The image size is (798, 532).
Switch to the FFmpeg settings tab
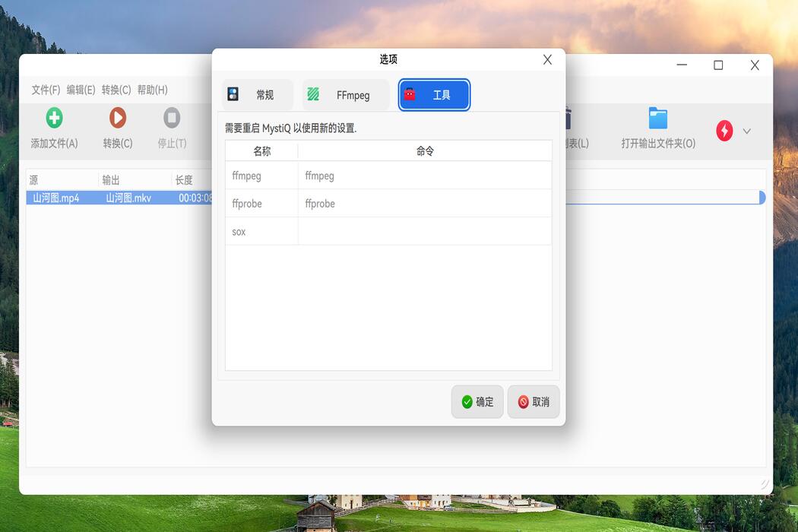tap(346, 94)
